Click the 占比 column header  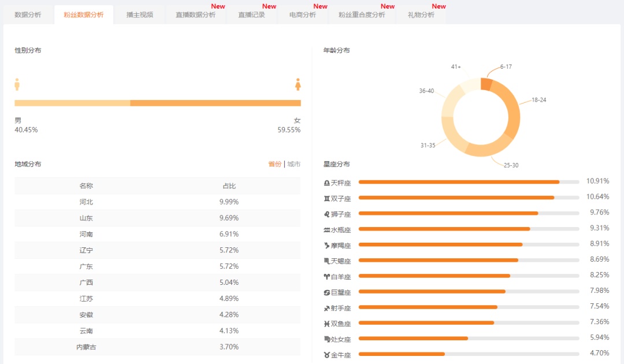[229, 186]
